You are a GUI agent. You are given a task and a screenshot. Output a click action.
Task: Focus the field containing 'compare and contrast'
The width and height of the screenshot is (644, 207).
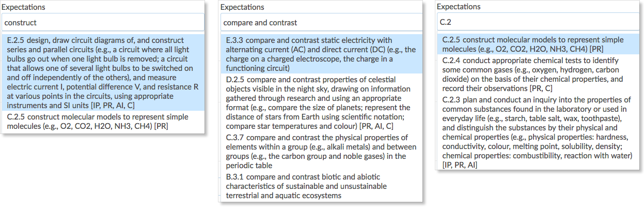click(x=321, y=23)
